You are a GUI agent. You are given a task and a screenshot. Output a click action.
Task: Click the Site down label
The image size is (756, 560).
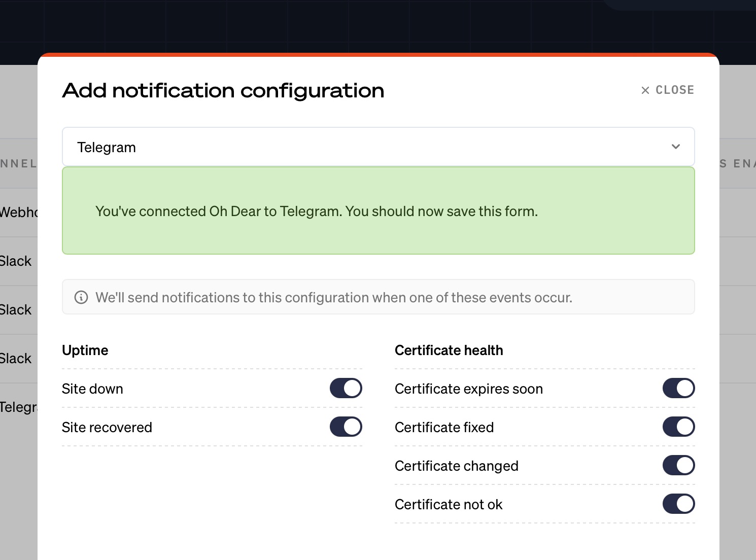[x=92, y=389]
